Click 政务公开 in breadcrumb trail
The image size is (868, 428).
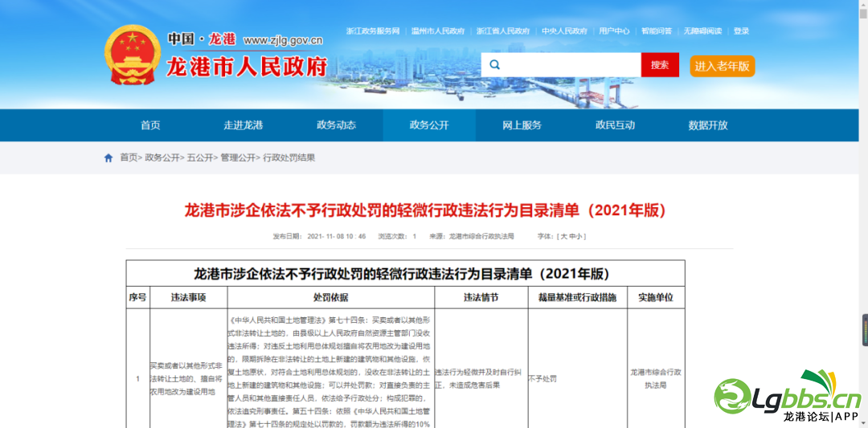(162, 158)
